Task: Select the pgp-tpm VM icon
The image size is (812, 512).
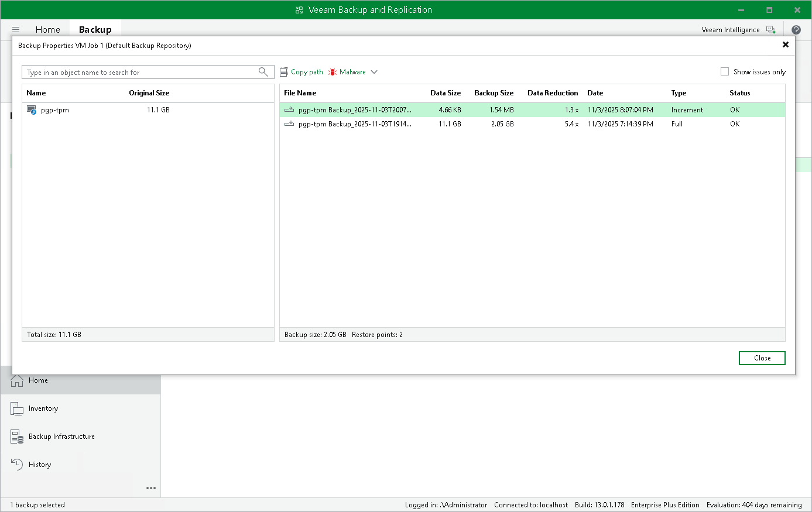Action: [32, 110]
